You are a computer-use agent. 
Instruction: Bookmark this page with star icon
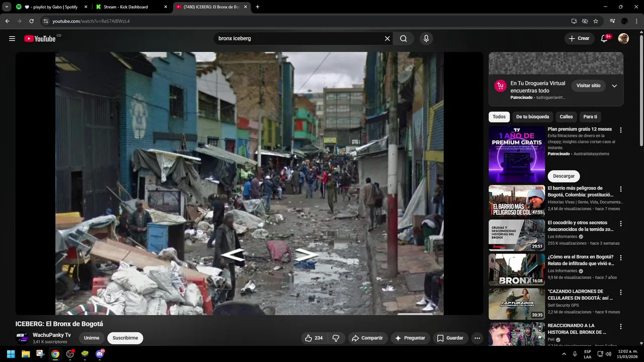596,21
